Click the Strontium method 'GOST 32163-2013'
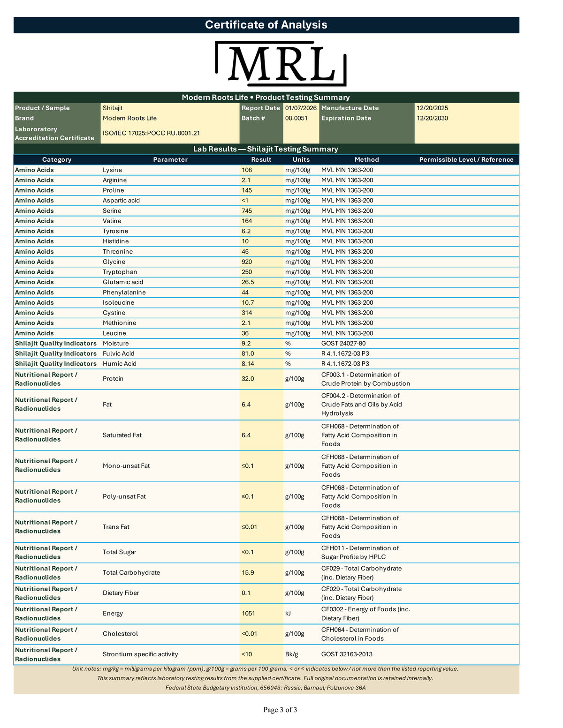 point(347,654)
